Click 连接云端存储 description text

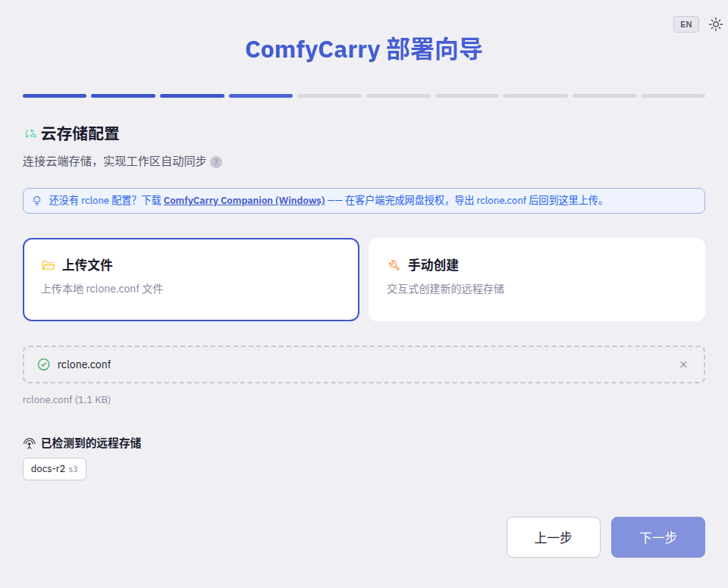point(115,161)
